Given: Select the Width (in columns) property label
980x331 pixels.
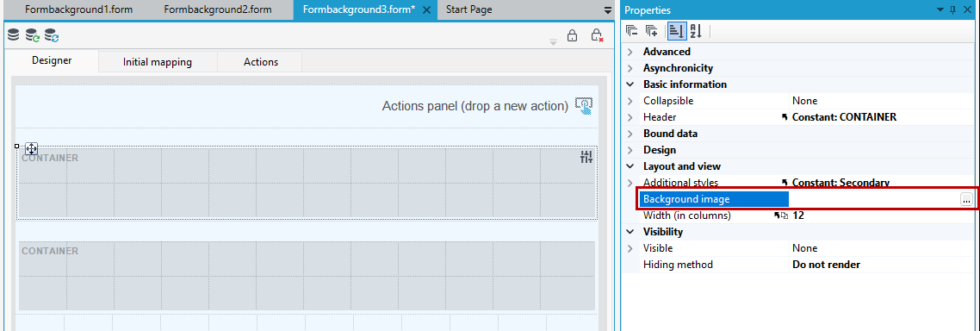Looking at the screenshot, I should (x=687, y=215).
